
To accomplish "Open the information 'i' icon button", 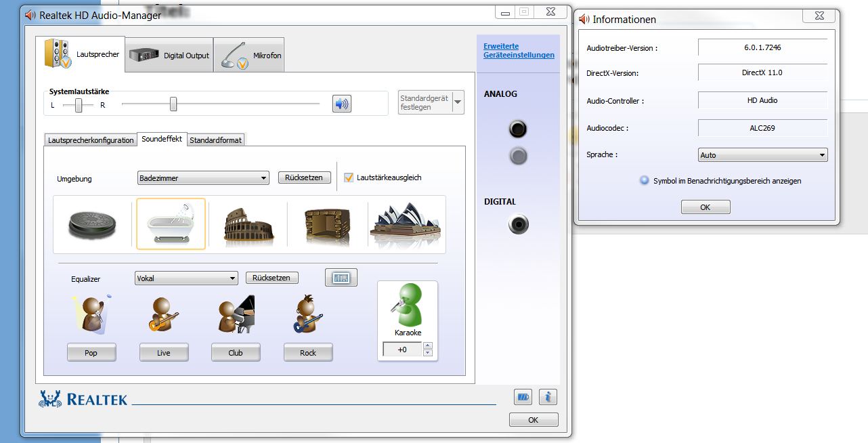I will [548, 397].
